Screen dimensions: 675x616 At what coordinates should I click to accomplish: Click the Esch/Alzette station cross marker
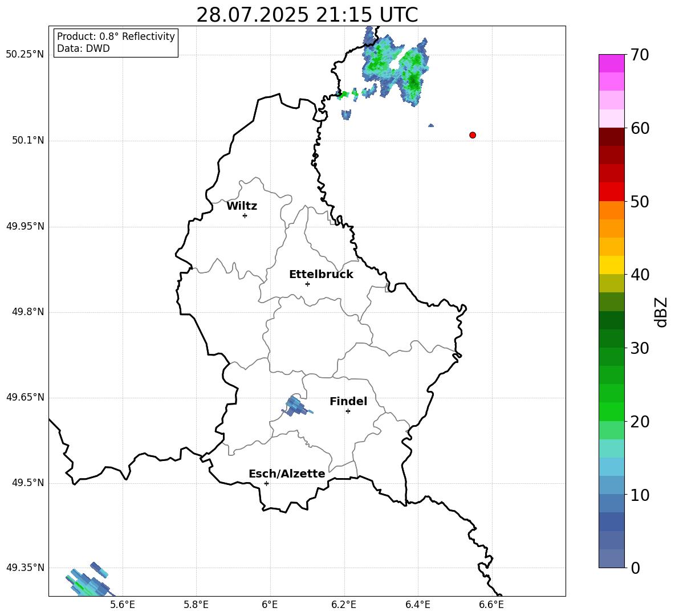coord(266,483)
